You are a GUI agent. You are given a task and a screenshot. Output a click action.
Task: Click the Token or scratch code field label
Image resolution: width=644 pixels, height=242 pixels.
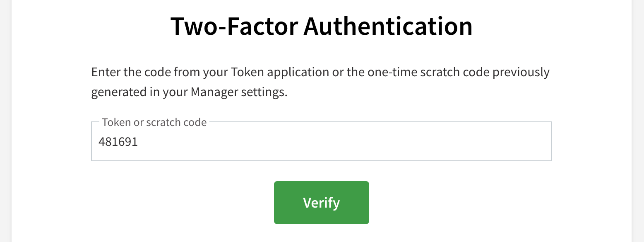click(154, 122)
